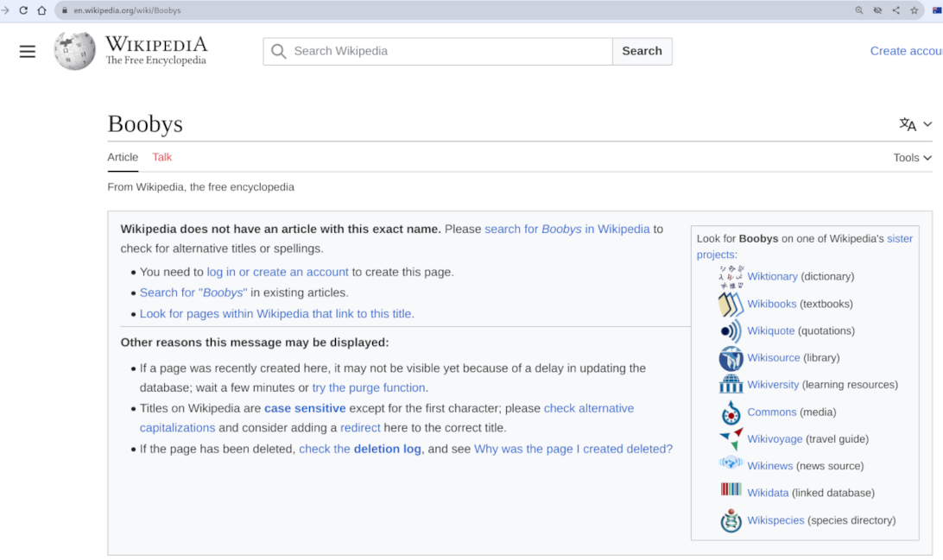Image resolution: width=943 pixels, height=560 pixels.
Task: Open the deletion log link
Action: [x=387, y=449]
